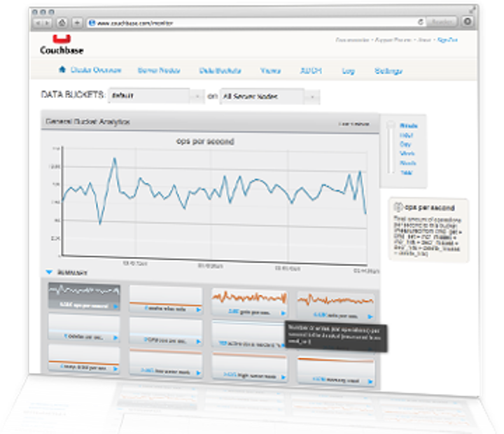This screenshot has height=434, width=504.
Task: Click the Sign Out link
Action: [x=447, y=41]
